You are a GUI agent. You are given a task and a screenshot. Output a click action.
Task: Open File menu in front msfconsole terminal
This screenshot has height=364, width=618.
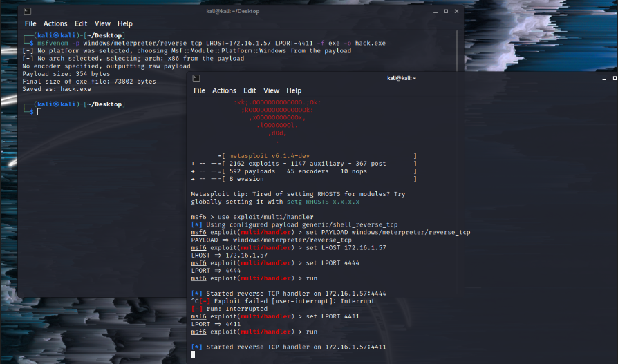(199, 90)
